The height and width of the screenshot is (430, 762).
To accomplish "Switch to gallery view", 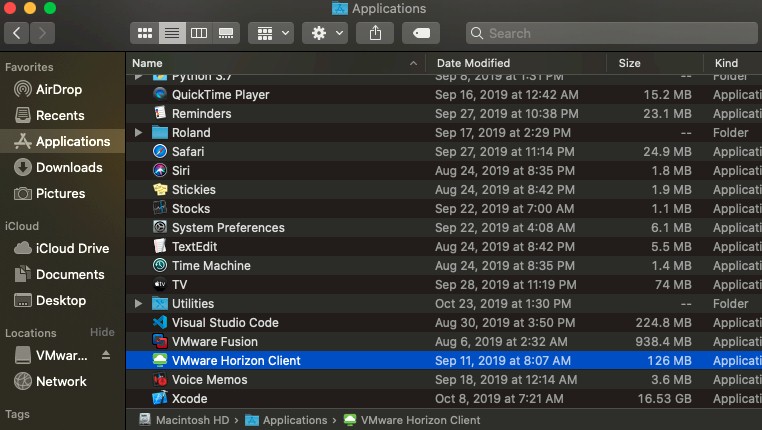I will (226, 33).
